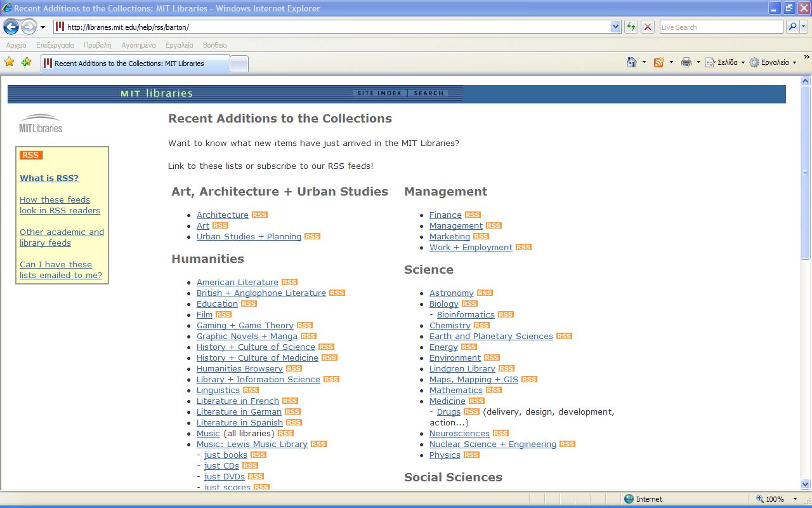Open the Favorites Center star icon
Image resolution: width=812 pixels, height=508 pixels.
10,62
